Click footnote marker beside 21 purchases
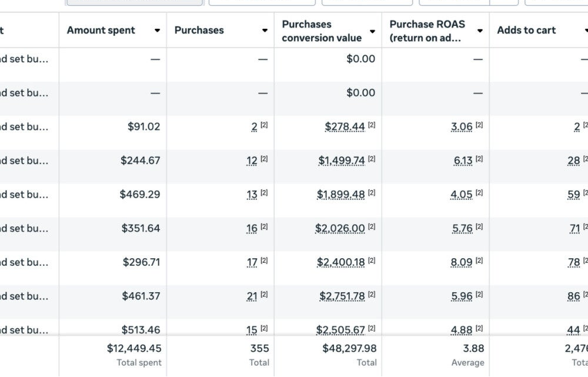This screenshot has height=377, width=588. tap(264, 295)
